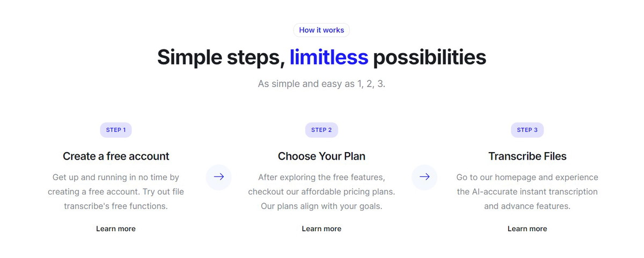Click the Choose Your Plan heading
644x258 pixels.
tap(321, 156)
